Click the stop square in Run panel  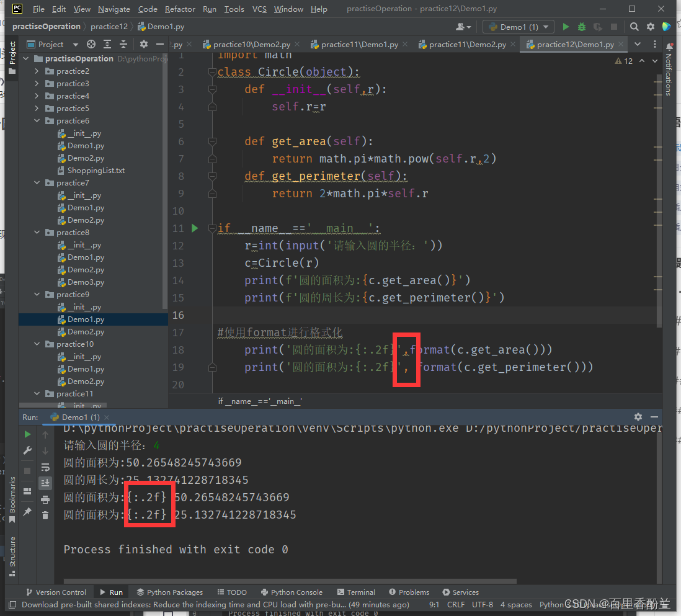click(27, 471)
